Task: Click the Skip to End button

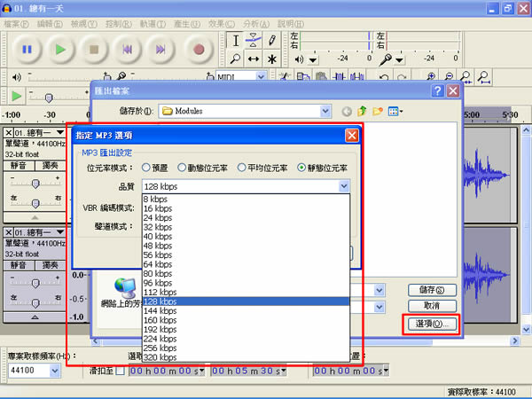Action: pos(160,50)
